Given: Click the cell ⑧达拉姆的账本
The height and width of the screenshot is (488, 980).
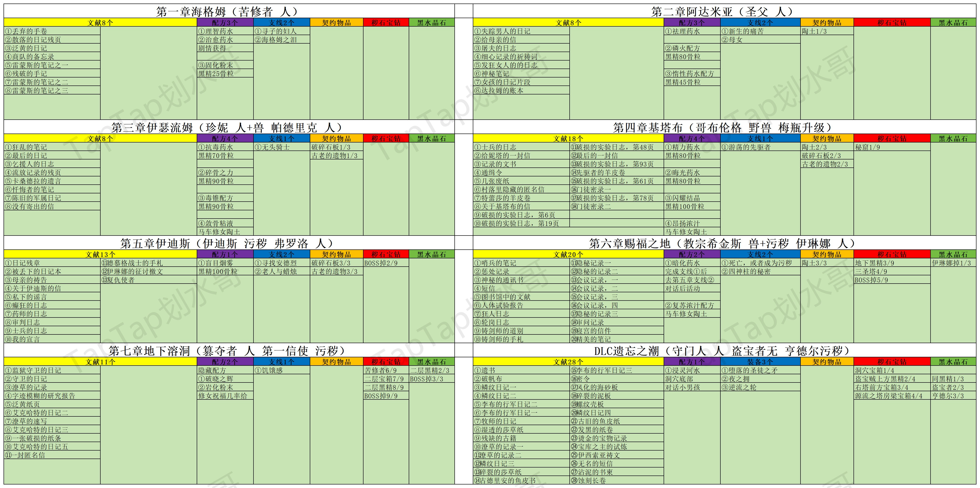Looking at the screenshot, I should pos(522,90).
